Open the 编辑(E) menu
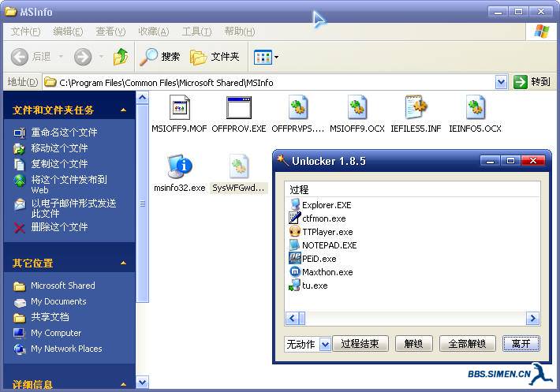 tap(68, 32)
